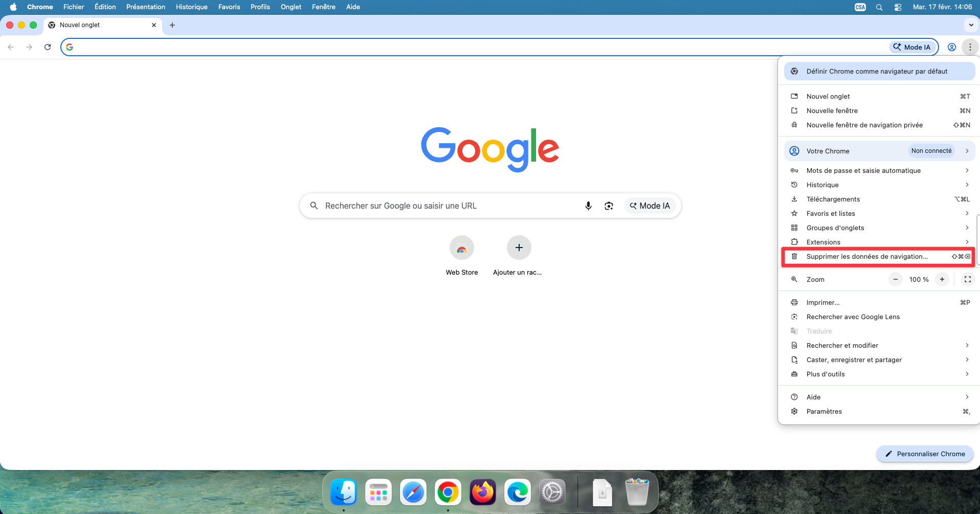980x514 pixels.
Task: Open the Profils menu in menu bar
Action: point(260,7)
